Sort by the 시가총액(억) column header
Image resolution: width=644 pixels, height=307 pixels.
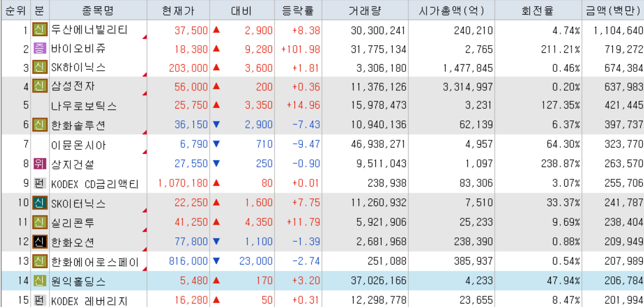[452, 10]
